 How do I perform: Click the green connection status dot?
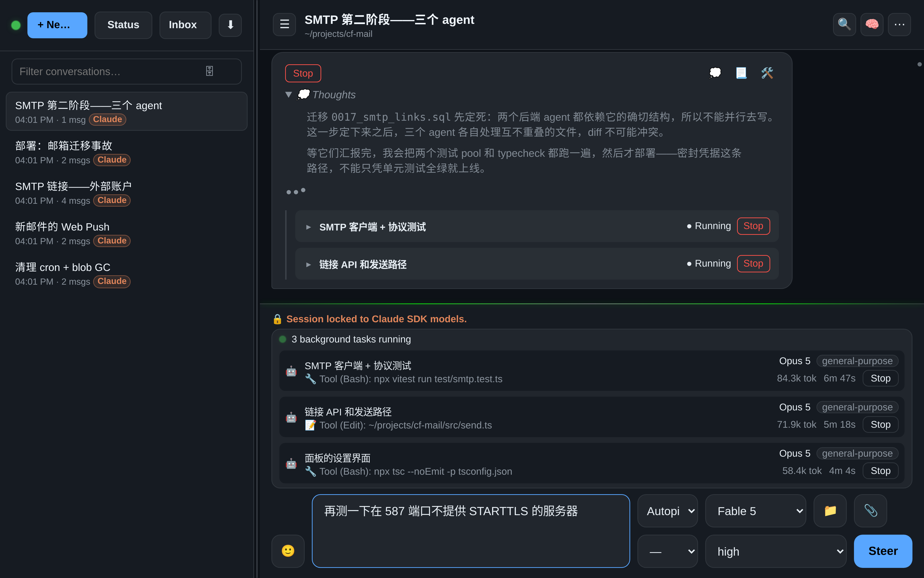[16, 25]
